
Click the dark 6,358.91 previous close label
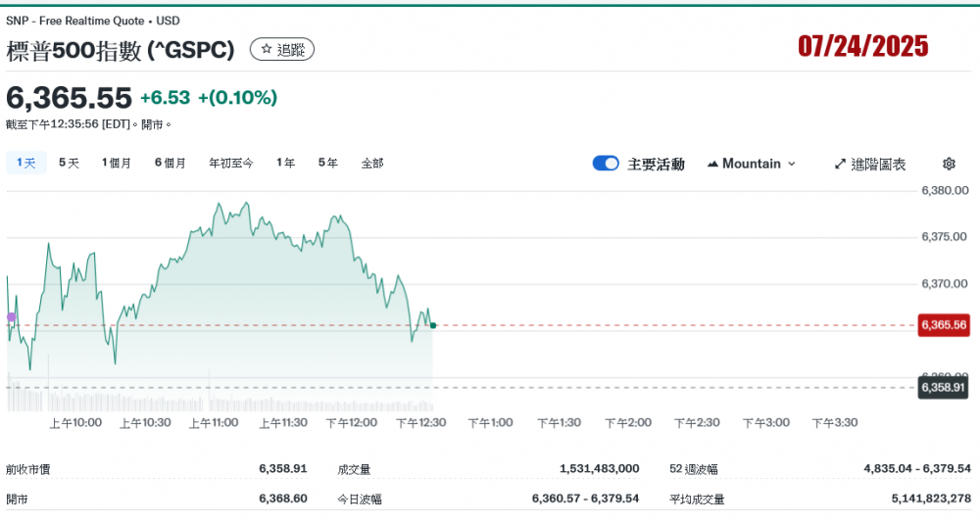943,388
